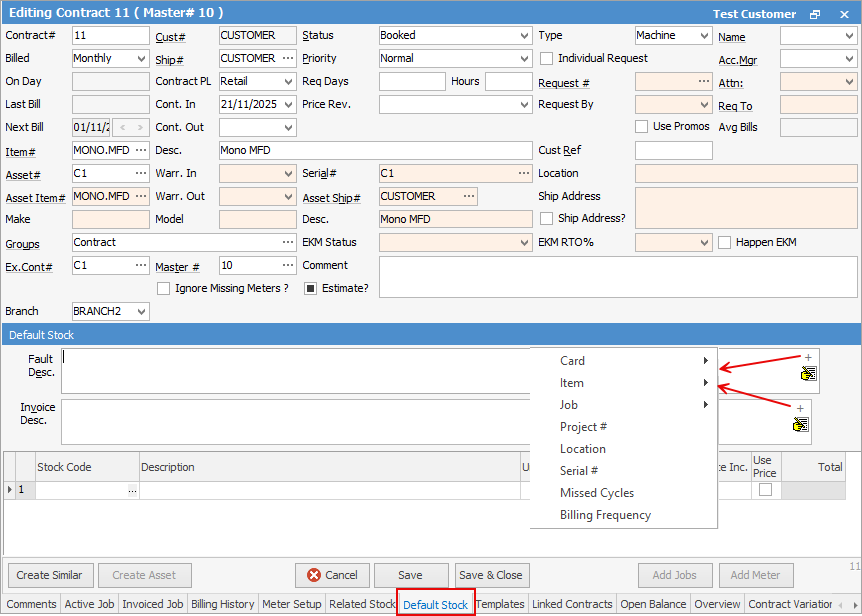Click the plus icon beside Invoice Desc.
The width and height of the screenshot is (862, 616).
[x=800, y=408]
